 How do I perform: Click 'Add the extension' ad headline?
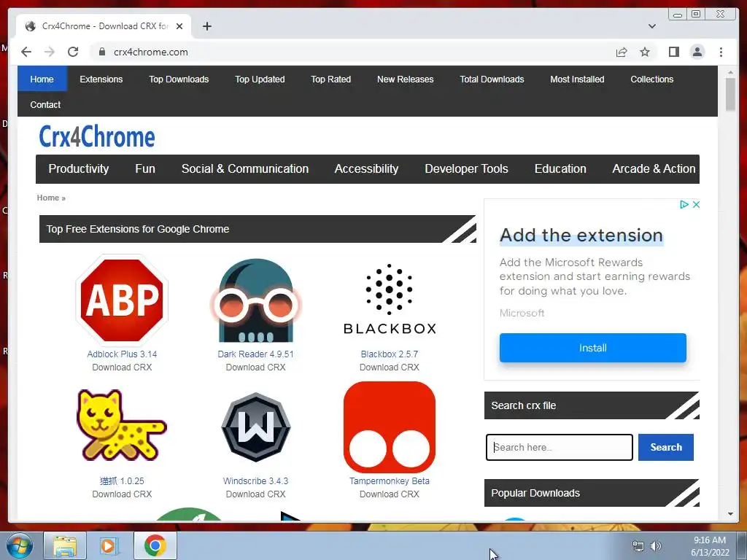click(581, 236)
